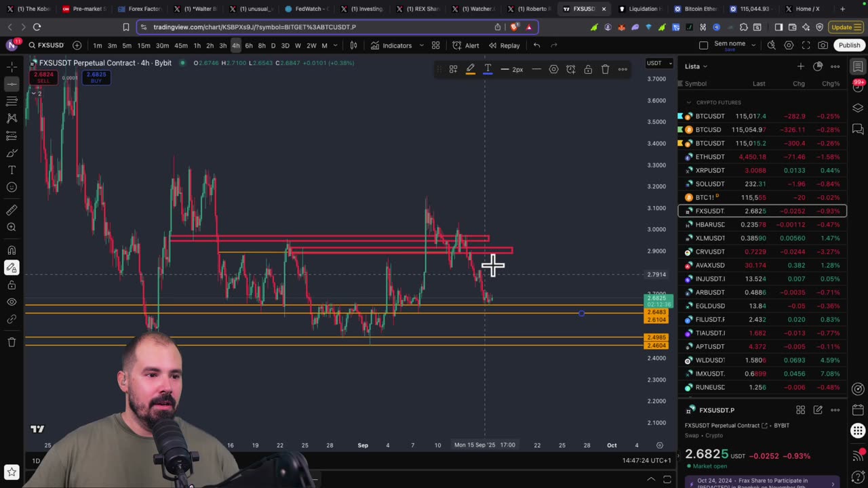This screenshot has width=868, height=488.
Task: Toggle hide all drawings eye icon
Action: [12, 302]
